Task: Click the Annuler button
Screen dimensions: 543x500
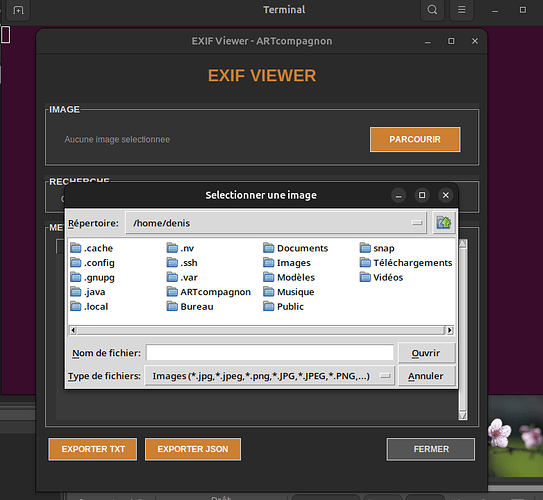Action: pyautogui.click(x=426, y=376)
